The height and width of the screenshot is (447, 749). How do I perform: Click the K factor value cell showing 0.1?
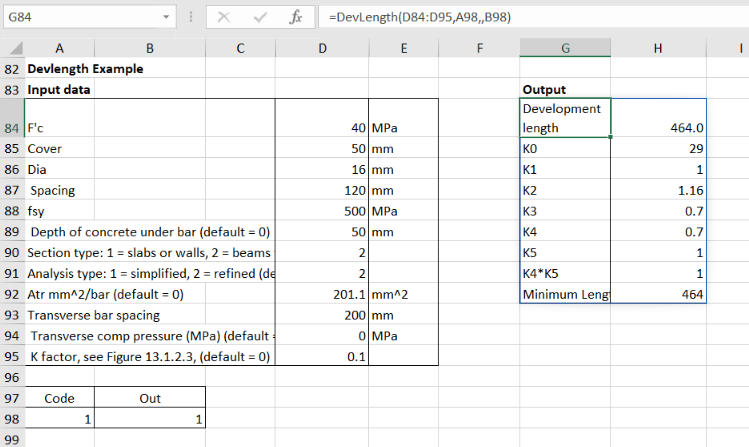[x=321, y=357]
